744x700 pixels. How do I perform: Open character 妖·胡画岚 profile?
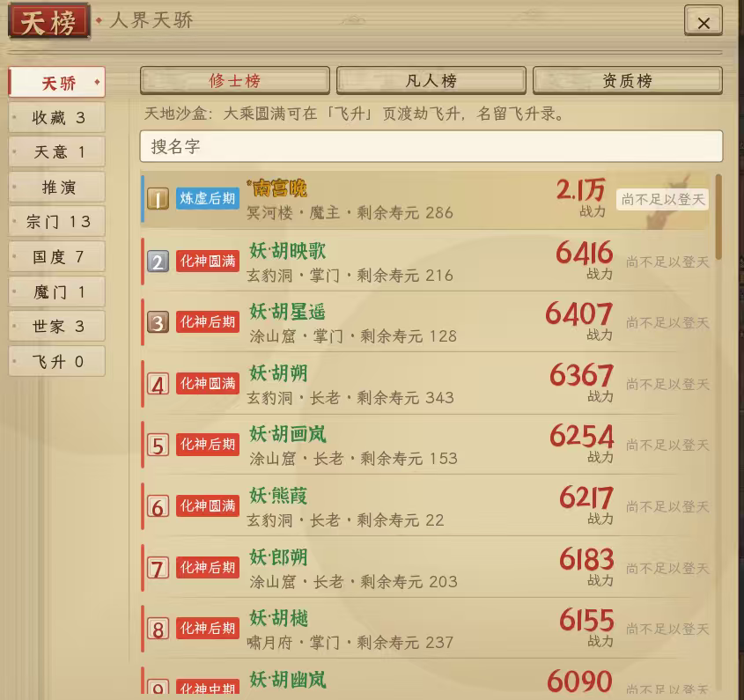pyautogui.click(x=288, y=434)
